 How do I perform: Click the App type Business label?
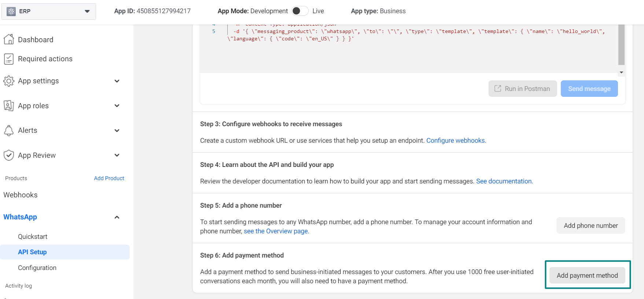coord(378,11)
